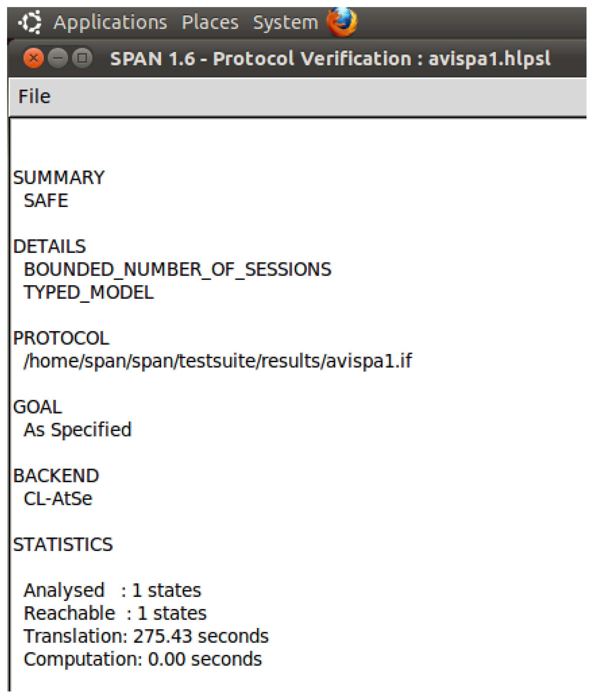
Task: Click the Translation 275.43 seconds line
Action: (x=146, y=636)
